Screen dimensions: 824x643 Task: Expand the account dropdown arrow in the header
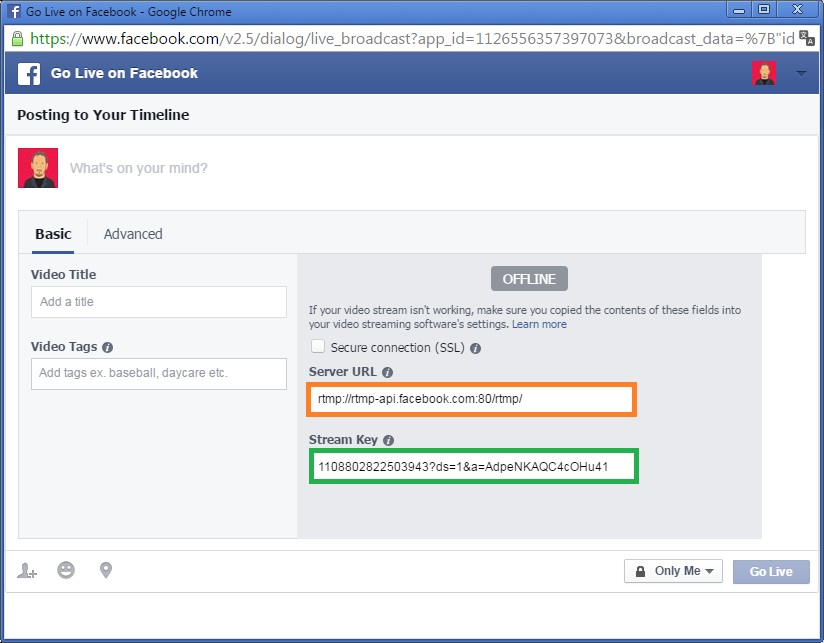click(x=800, y=73)
